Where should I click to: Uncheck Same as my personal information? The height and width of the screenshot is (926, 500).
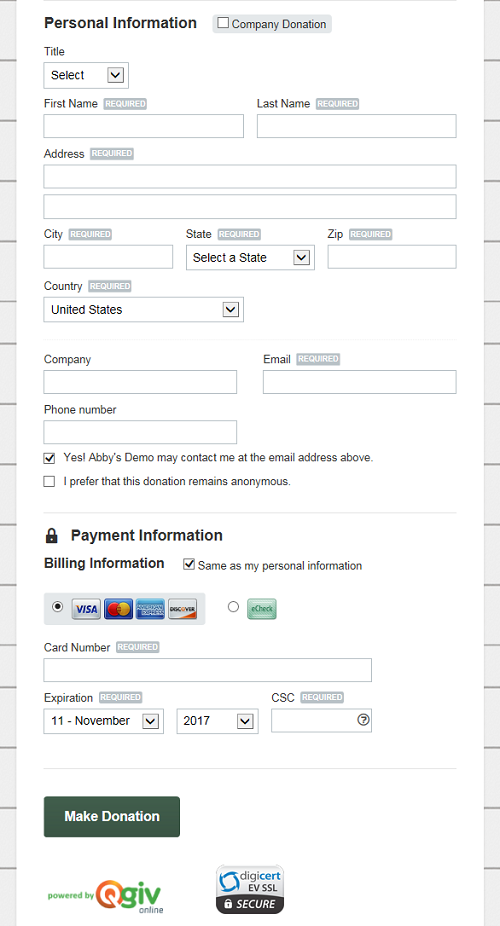tap(189, 564)
